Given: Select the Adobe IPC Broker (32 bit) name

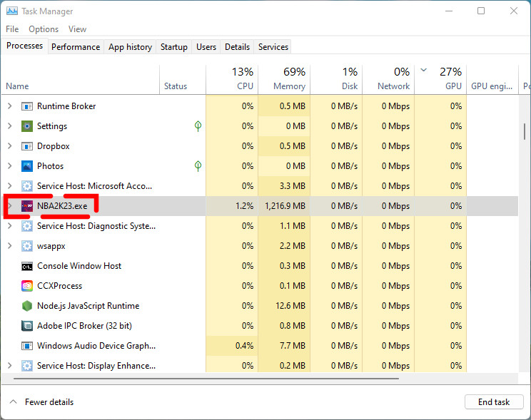Looking at the screenshot, I should (84, 326).
